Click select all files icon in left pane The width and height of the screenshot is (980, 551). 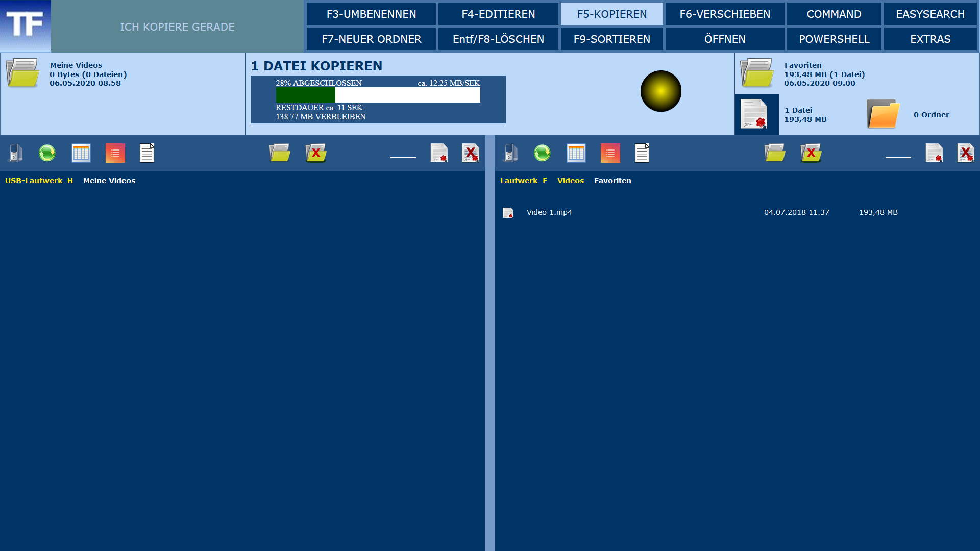point(439,153)
